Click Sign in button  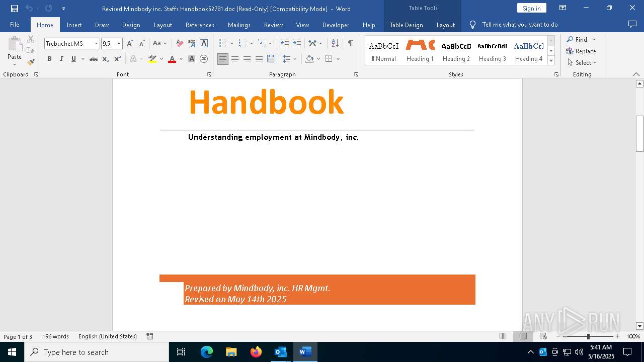[531, 8]
